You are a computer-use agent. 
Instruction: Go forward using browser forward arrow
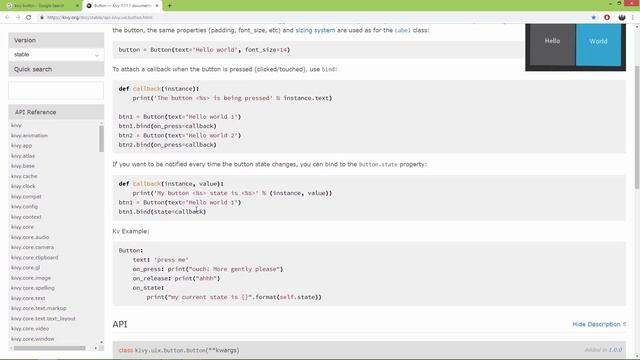click(x=18, y=18)
